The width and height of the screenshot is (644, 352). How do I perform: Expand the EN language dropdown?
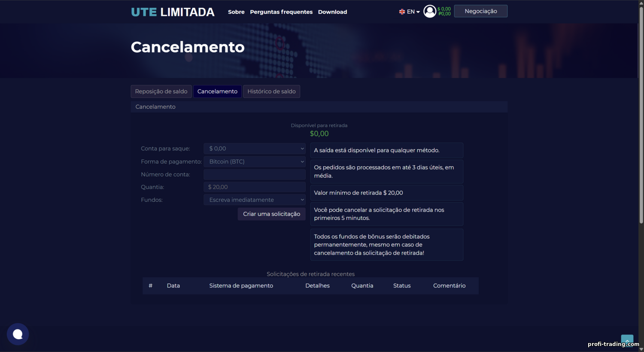413,12
